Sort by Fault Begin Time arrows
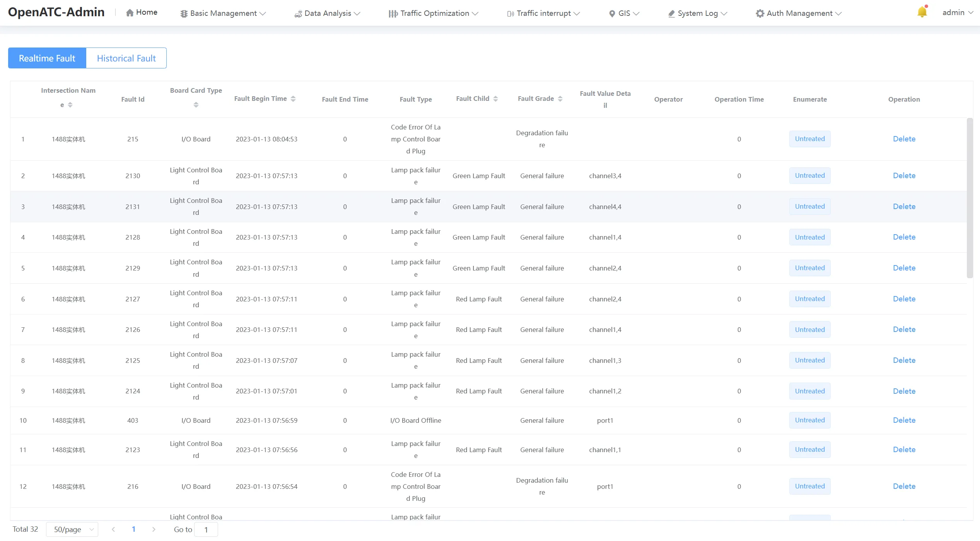The height and width of the screenshot is (541, 980). pos(293,99)
